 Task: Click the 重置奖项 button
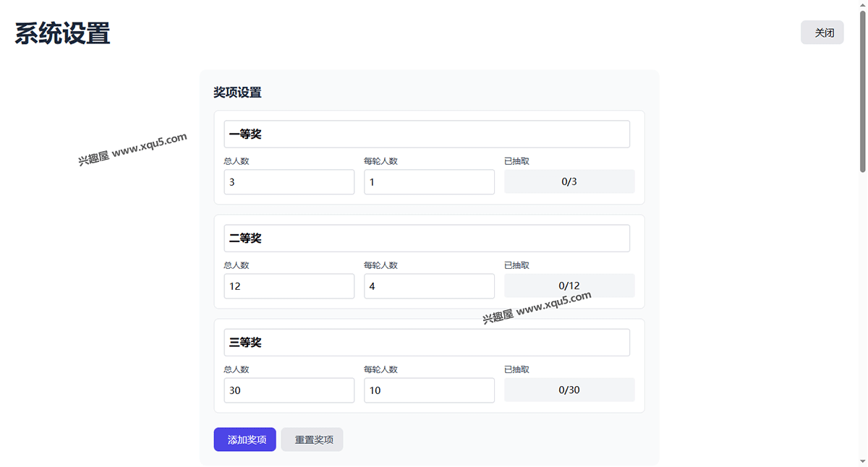(x=312, y=440)
